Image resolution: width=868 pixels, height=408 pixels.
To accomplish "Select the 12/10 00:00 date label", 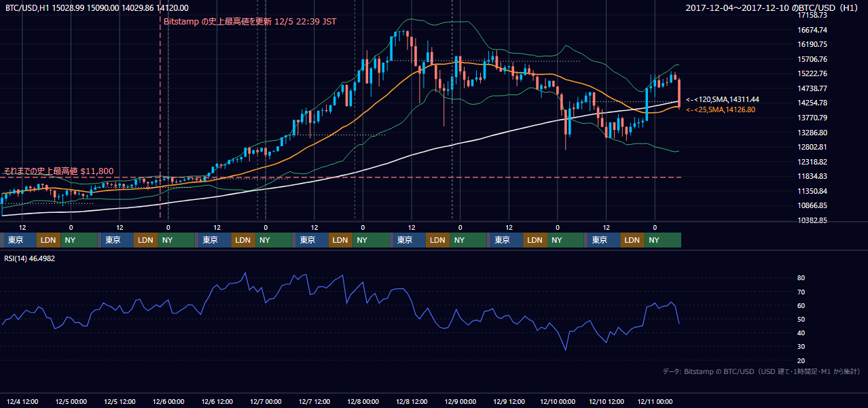I will point(558,402).
